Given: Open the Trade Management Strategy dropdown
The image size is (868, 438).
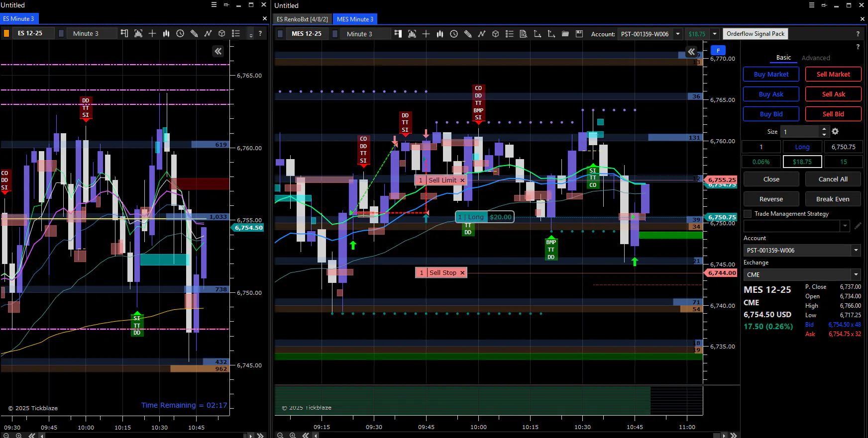Looking at the screenshot, I should [845, 226].
